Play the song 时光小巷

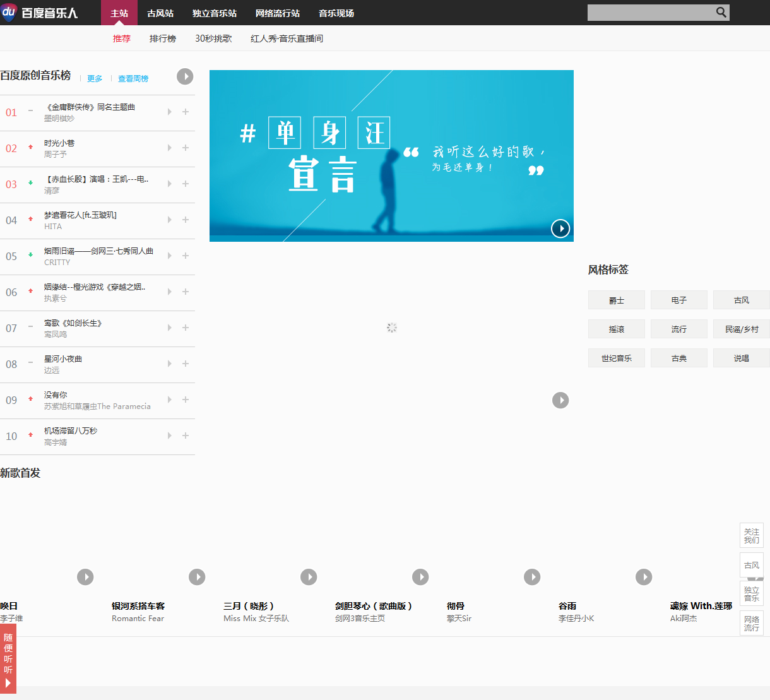(x=169, y=148)
